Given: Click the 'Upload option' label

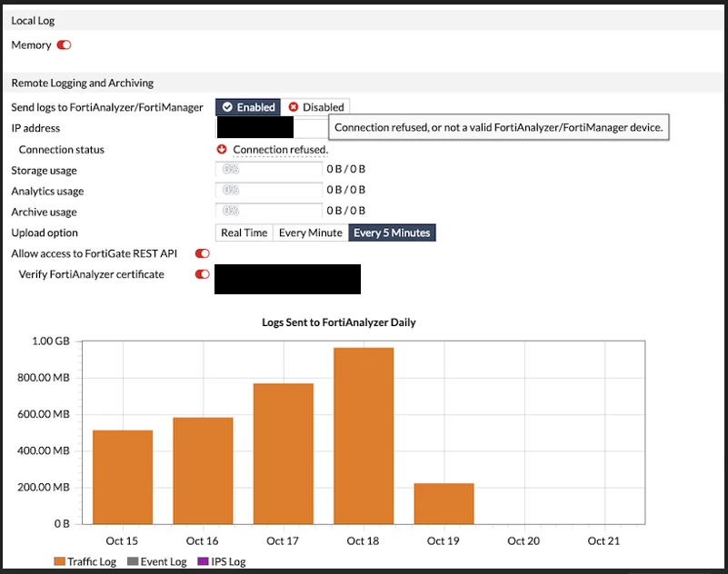Looking at the screenshot, I should click(45, 233).
